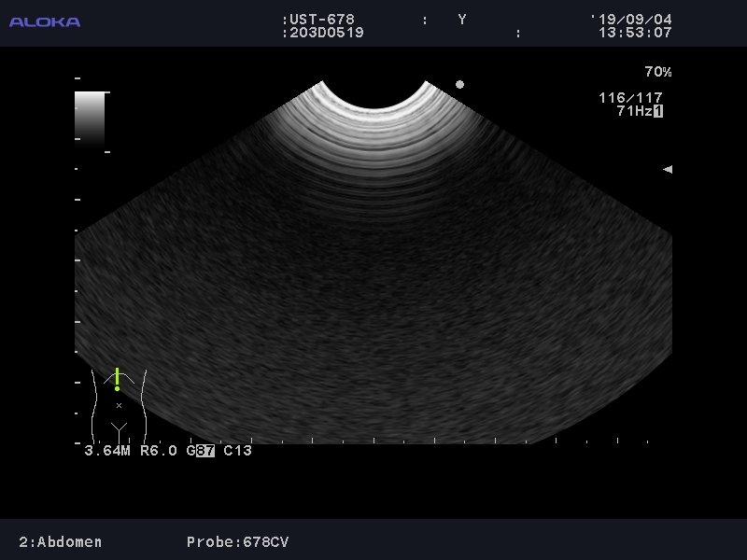Select the highlighted gain value 87
The height and width of the screenshot is (560, 747).
click(205, 451)
